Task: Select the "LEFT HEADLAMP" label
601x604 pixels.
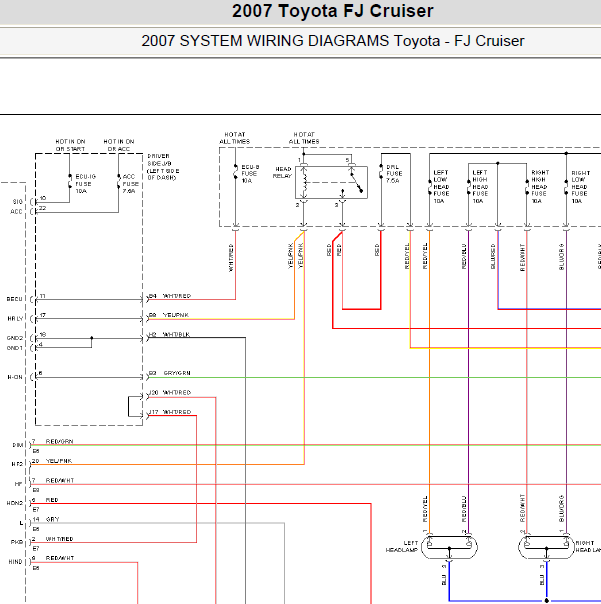Action: [402, 546]
